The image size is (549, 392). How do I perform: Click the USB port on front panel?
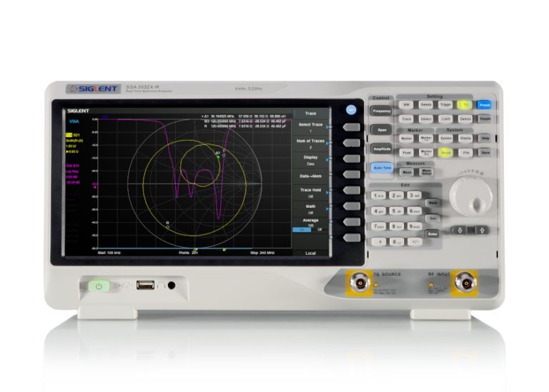[x=145, y=286]
